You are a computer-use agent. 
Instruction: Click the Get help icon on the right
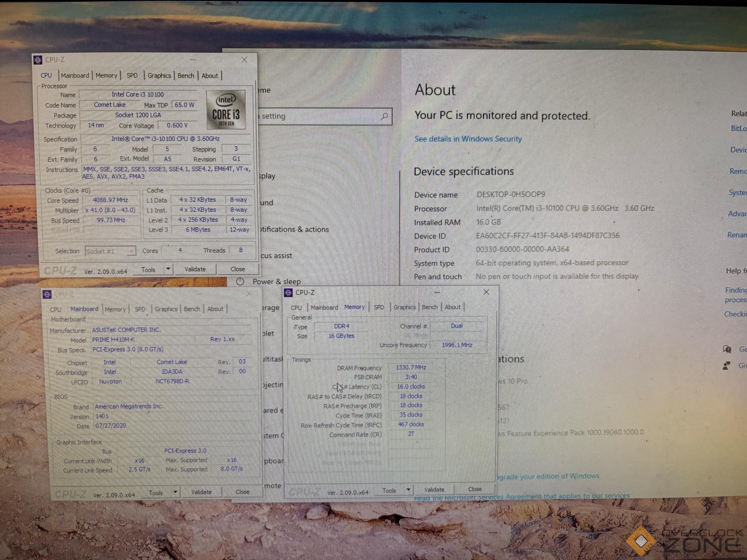[727, 349]
